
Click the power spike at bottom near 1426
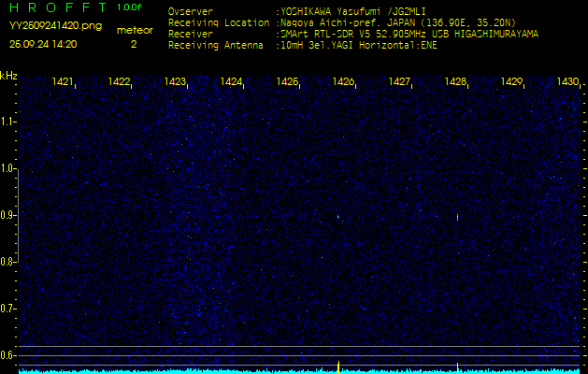[337, 365]
